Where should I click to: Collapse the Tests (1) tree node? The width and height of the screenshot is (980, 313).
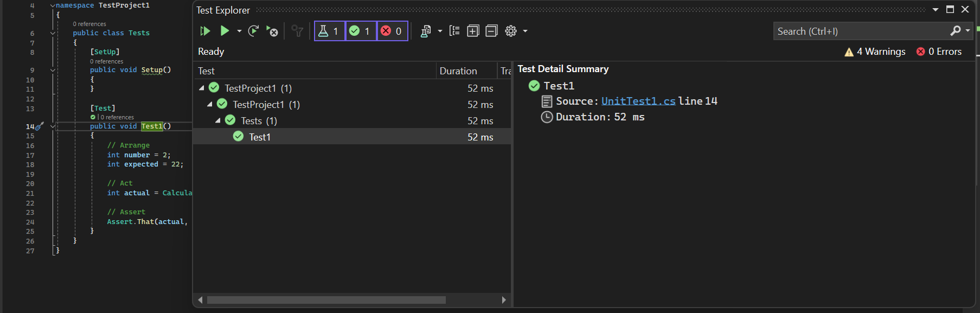pyautogui.click(x=218, y=120)
